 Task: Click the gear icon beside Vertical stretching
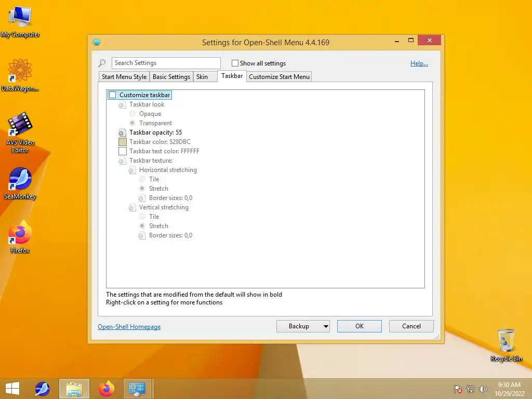click(131, 208)
